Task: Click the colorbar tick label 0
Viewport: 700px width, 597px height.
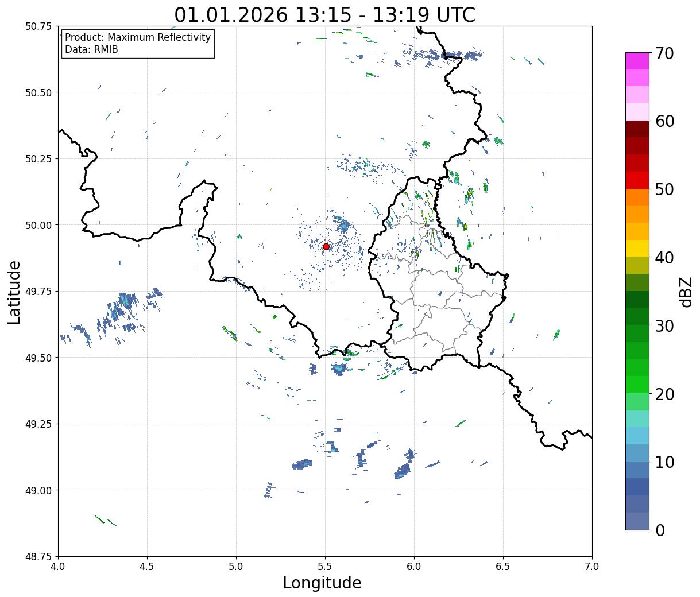Action: tap(660, 530)
